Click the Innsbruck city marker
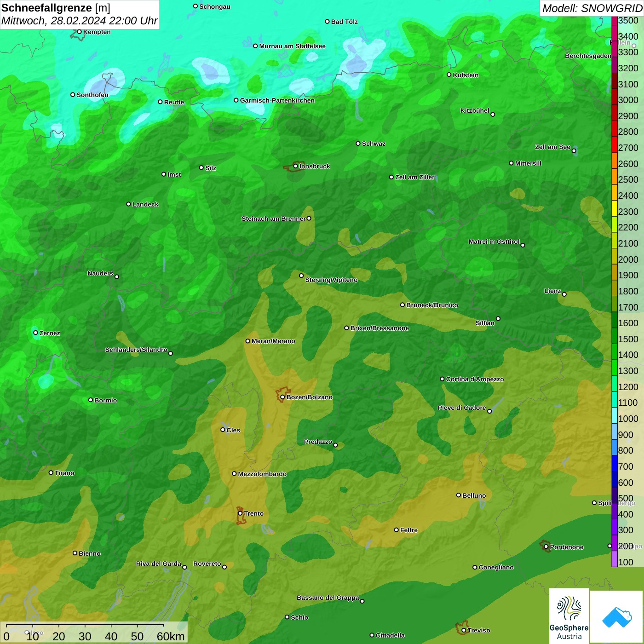The image size is (644, 644). pyautogui.click(x=295, y=166)
